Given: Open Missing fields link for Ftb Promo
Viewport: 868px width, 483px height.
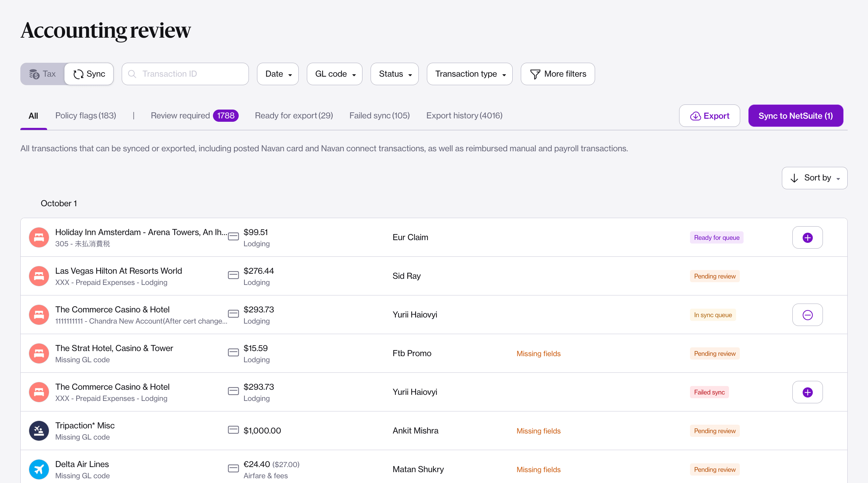Looking at the screenshot, I should (x=538, y=353).
